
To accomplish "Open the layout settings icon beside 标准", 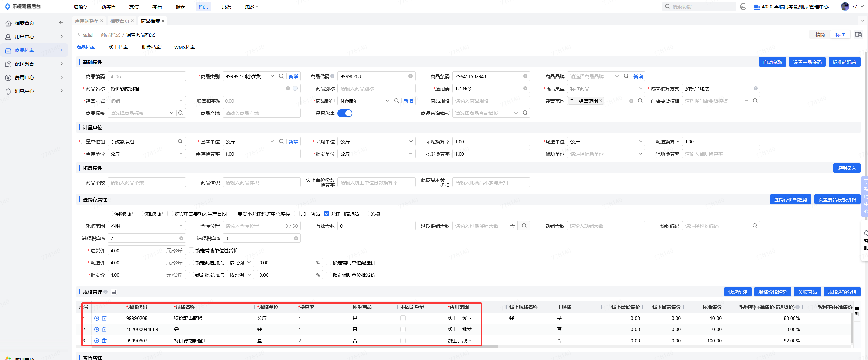I will [x=858, y=35].
